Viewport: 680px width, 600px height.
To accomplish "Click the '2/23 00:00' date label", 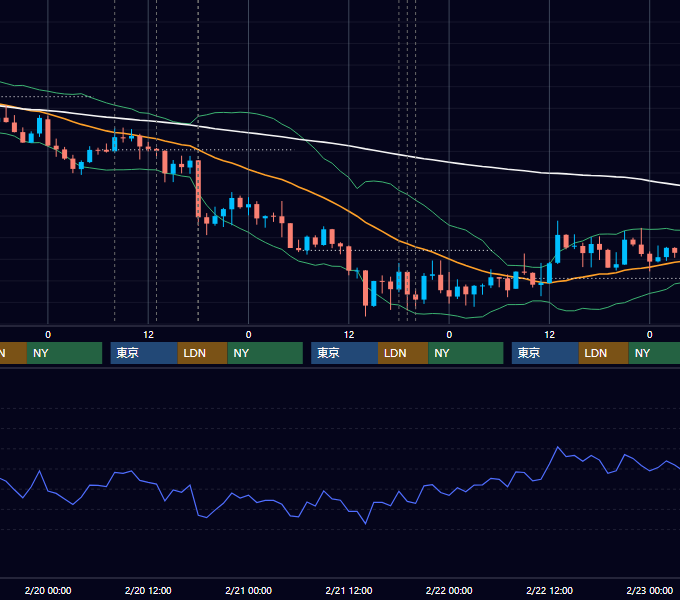I will pos(650,590).
